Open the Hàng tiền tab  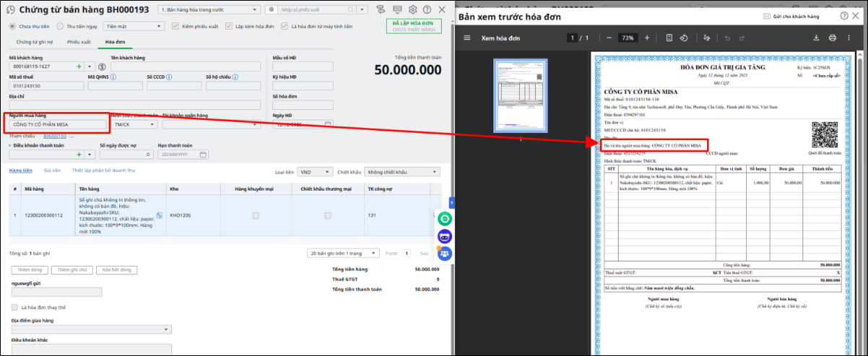point(20,170)
